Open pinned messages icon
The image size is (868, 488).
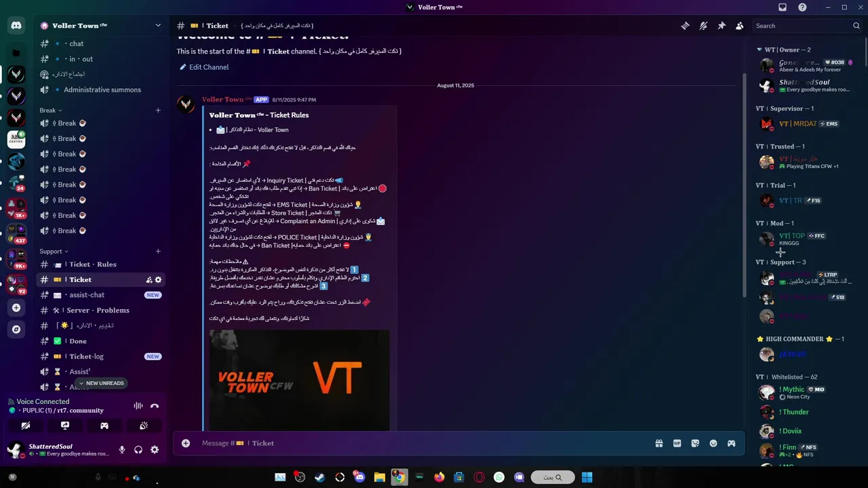tap(722, 26)
